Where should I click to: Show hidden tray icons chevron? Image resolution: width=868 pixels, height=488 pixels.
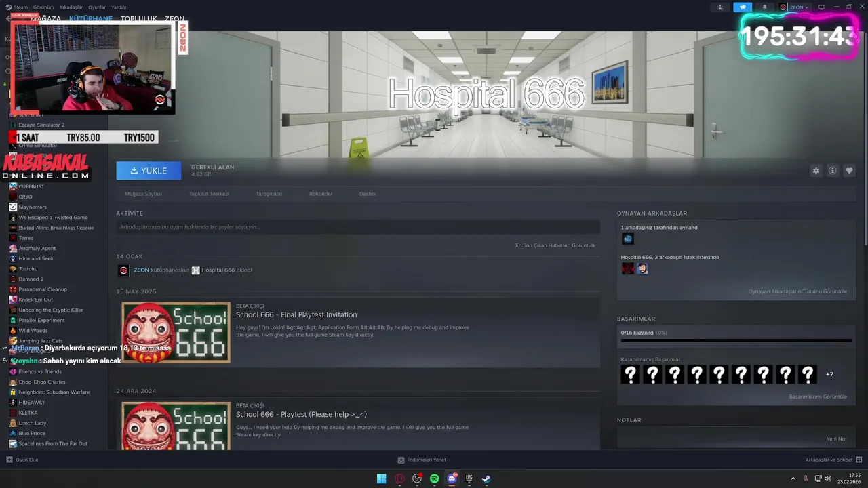click(793, 479)
